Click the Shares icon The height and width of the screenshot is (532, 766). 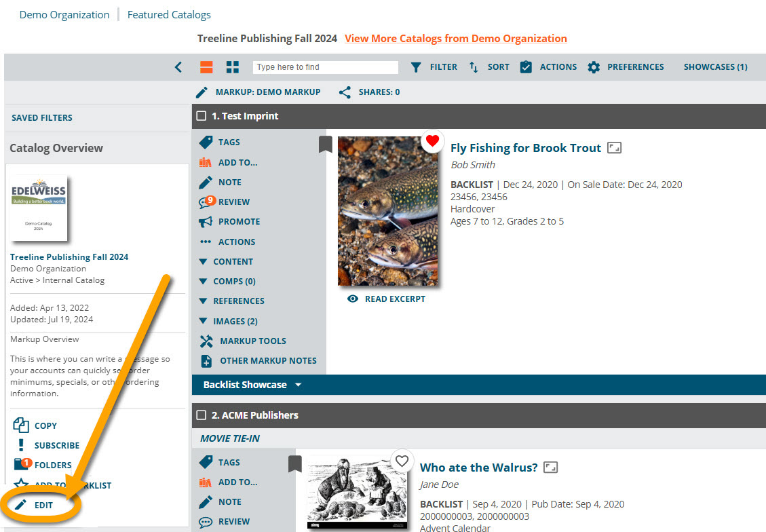[345, 92]
